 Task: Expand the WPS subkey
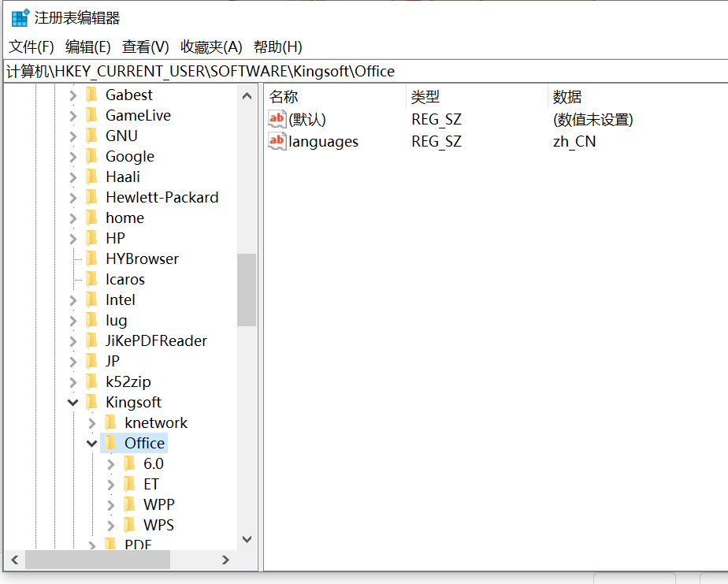pos(111,525)
